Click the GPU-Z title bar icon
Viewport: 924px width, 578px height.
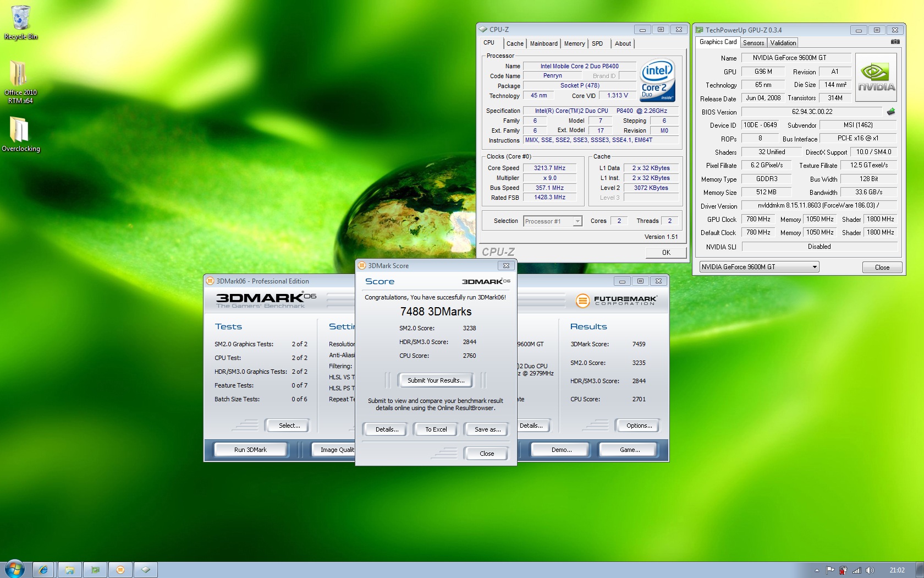click(x=700, y=30)
